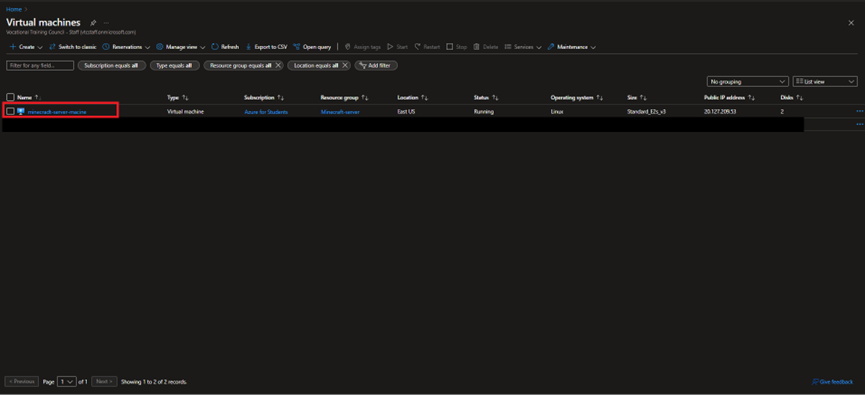Tick the minecraft-server-macine row checkbox

coord(10,111)
